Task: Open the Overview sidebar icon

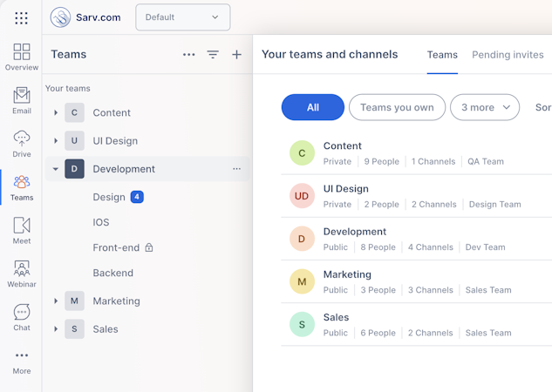Action: pyautogui.click(x=21, y=52)
